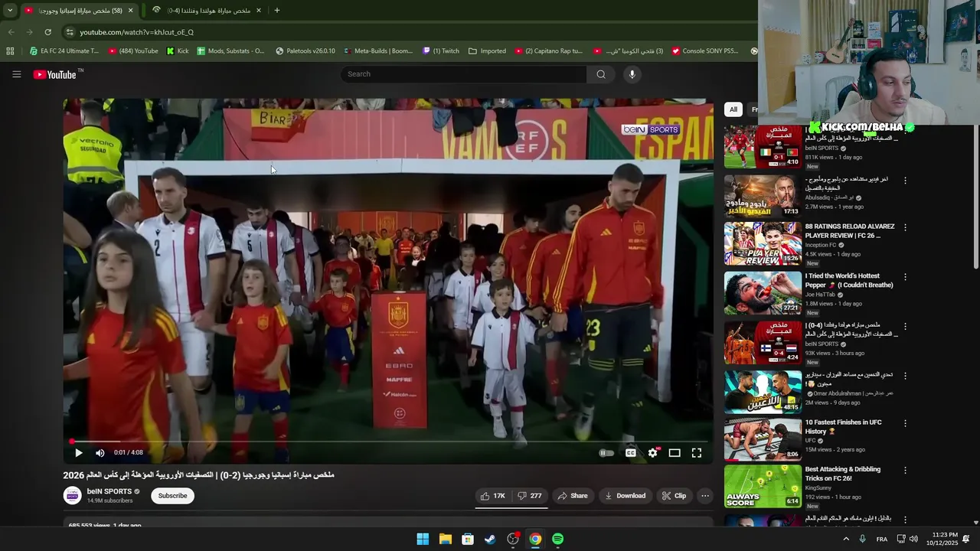Seek using the video progress bar

387,442
